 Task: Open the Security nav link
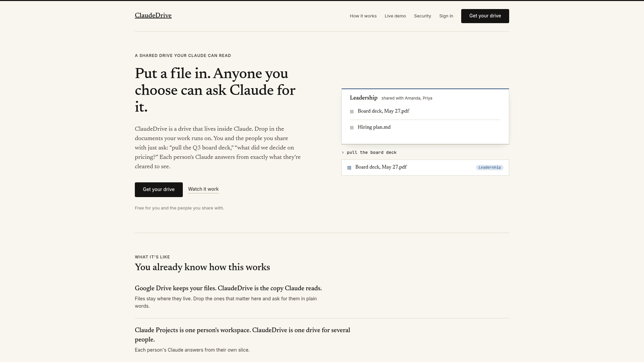(422, 16)
